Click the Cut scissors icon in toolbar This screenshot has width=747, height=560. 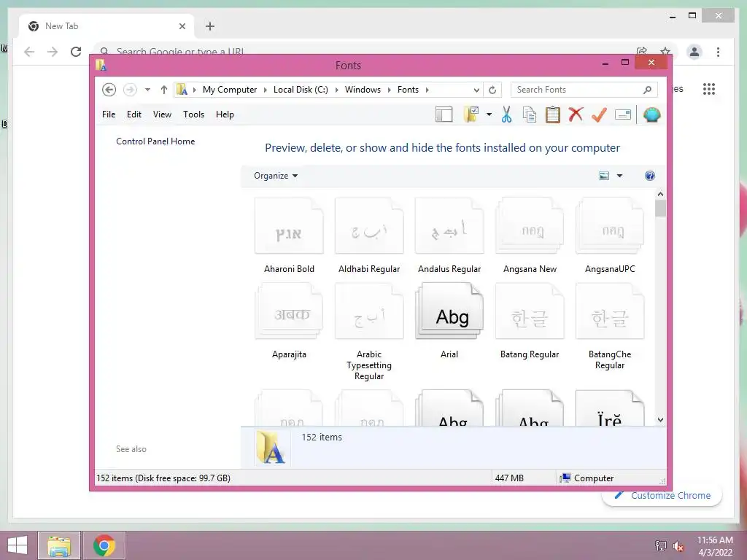pos(506,114)
